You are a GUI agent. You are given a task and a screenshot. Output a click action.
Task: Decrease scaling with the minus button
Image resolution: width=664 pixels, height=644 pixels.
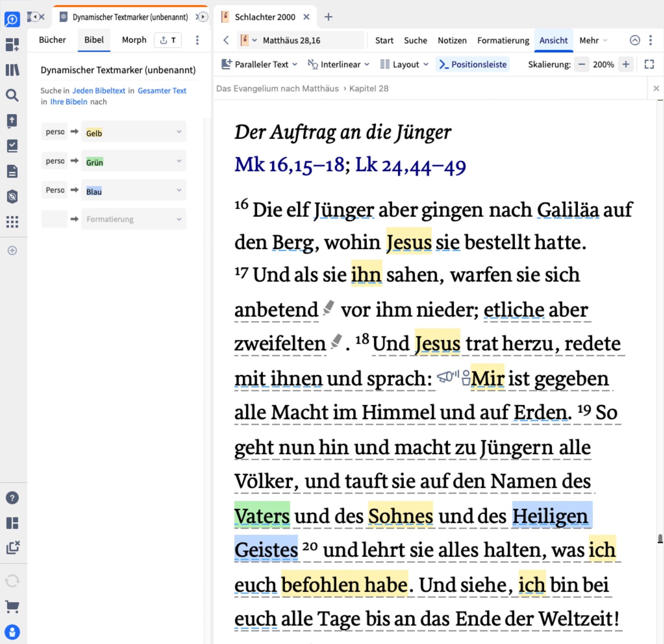[581, 64]
